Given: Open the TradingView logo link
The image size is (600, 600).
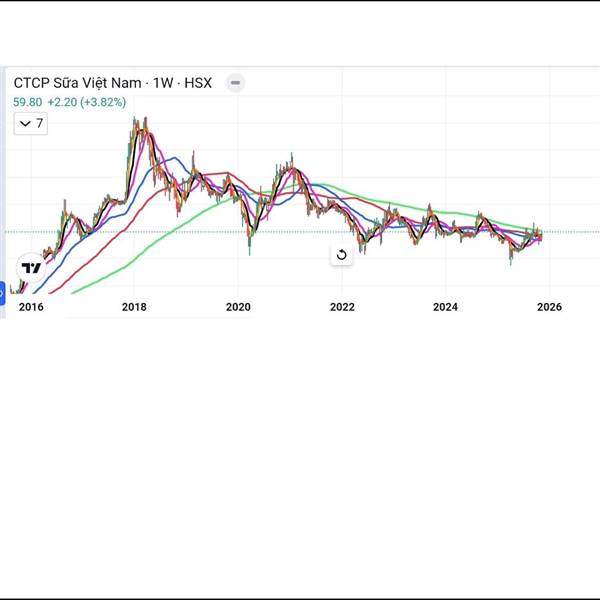Looking at the screenshot, I should click(x=31, y=268).
